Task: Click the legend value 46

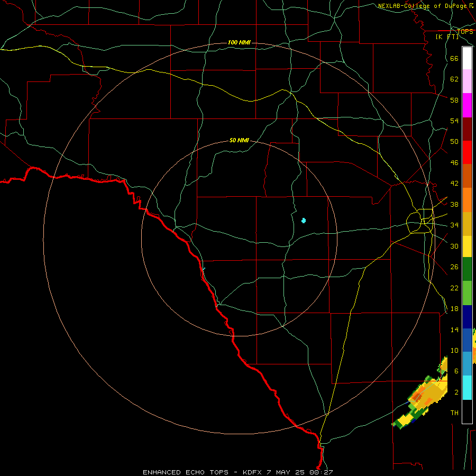Action: click(454, 163)
